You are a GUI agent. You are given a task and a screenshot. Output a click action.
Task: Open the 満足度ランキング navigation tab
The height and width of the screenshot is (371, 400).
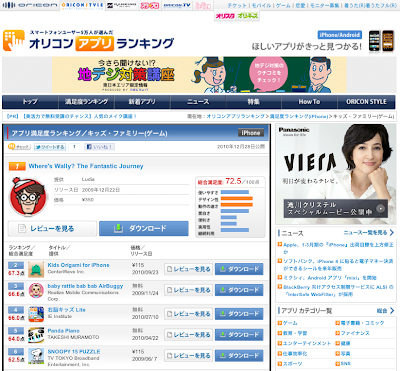pyautogui.click(x=86, y=102)
